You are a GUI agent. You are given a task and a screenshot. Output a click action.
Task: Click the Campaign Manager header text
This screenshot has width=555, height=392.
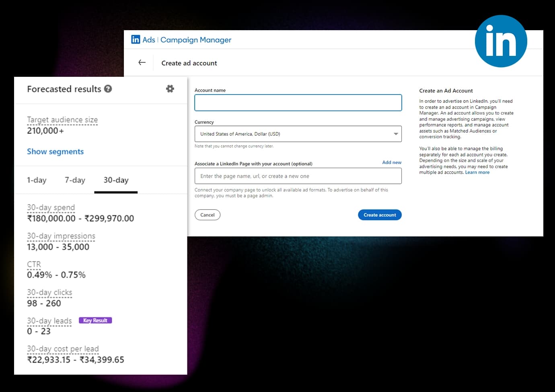coord(196,40)
